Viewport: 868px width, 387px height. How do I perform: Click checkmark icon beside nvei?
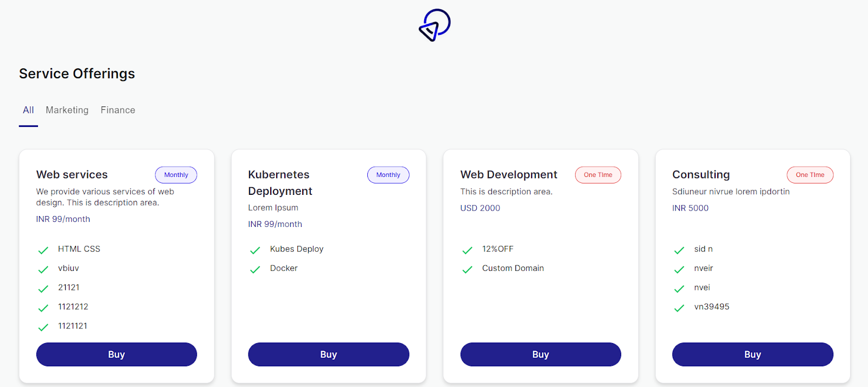point(679,289)
